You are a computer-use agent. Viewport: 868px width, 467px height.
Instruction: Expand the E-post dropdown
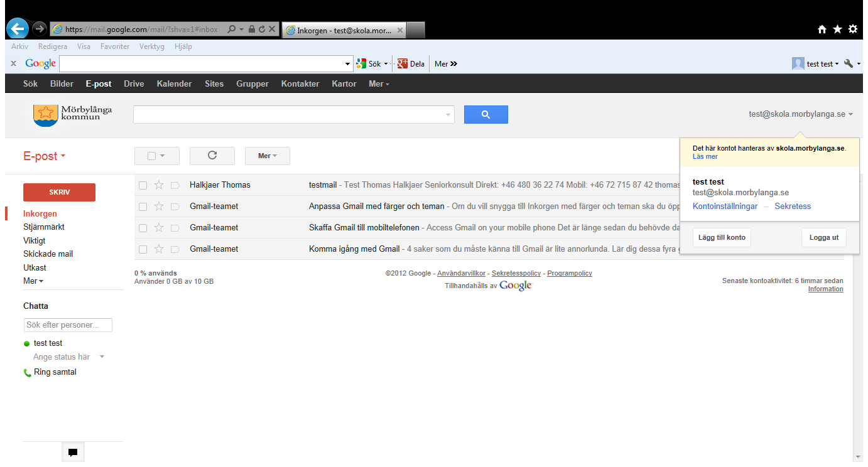coord(45,156)
